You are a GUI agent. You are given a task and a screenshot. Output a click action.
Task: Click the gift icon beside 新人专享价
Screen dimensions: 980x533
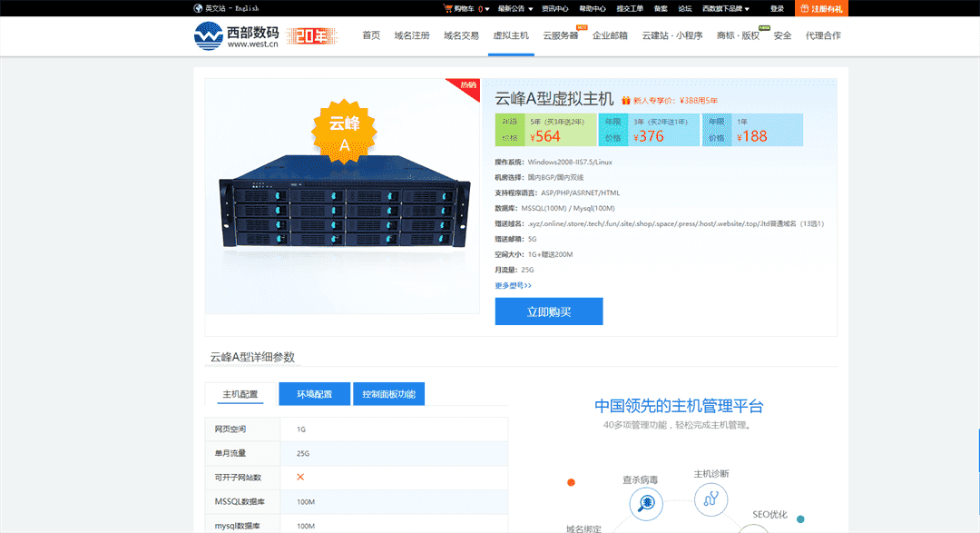point(625,100)
